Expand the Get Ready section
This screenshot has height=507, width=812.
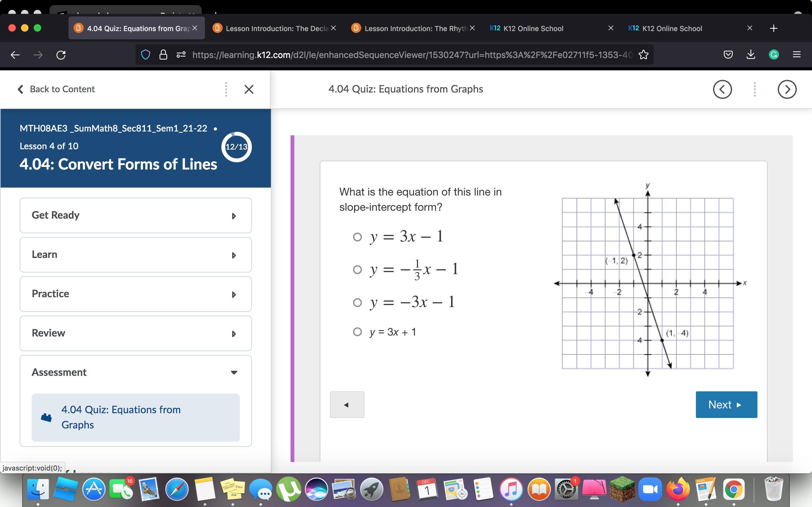click(135, 215)
